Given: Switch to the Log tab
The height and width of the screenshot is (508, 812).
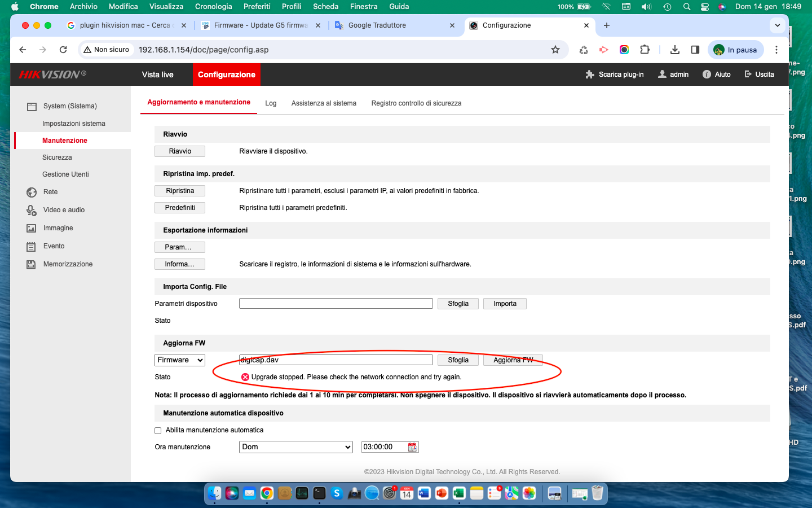Looking at the screenshot, I should (271, 103).
